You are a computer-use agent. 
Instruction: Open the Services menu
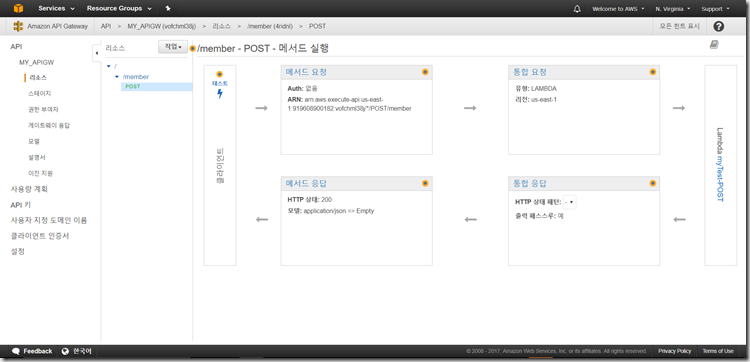[x=56, y=9]
